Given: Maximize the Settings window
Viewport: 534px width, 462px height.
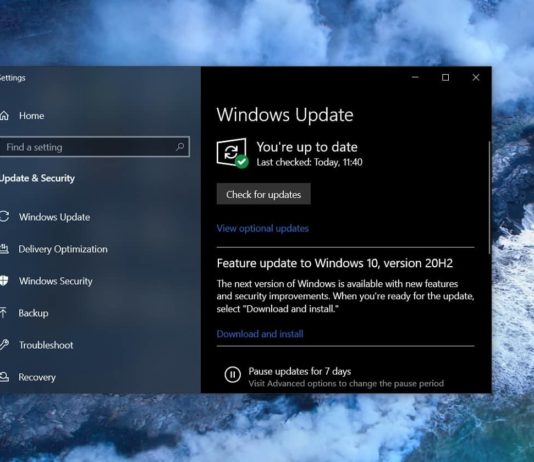Looking at the screenshot, I should (445, 77).
